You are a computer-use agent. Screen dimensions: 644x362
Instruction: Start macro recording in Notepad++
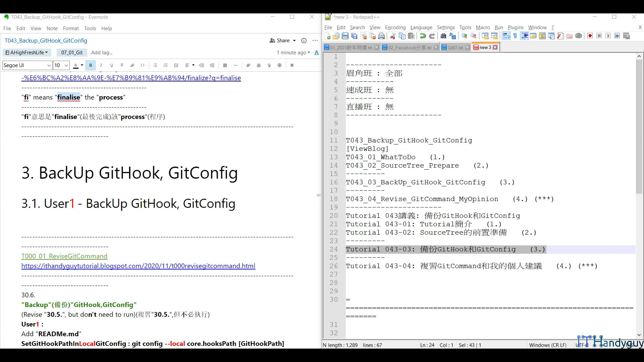pos(590,36)
